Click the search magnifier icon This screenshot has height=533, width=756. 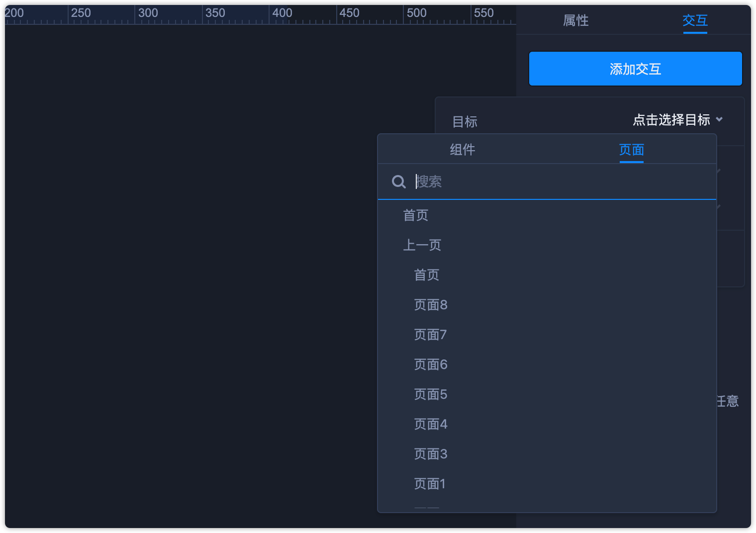click(399, 182)
